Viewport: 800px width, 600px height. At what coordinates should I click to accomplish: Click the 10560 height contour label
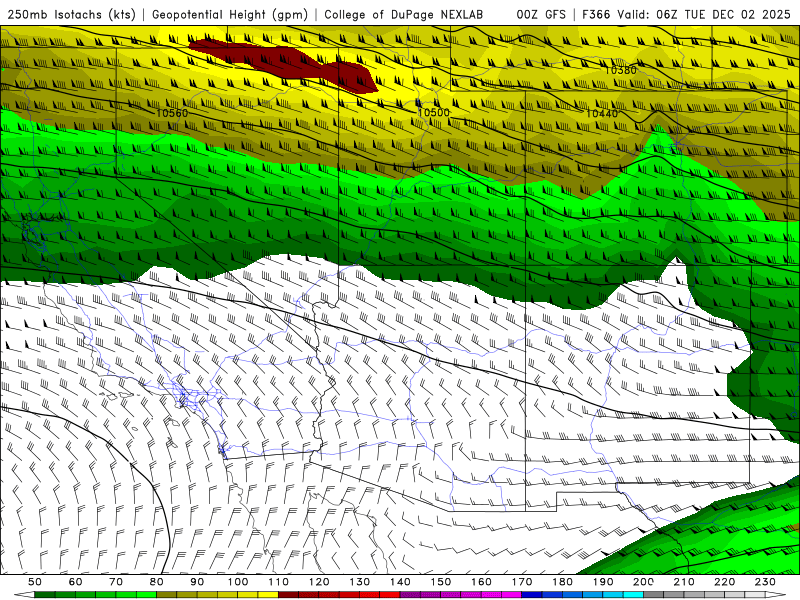[172, 113]
